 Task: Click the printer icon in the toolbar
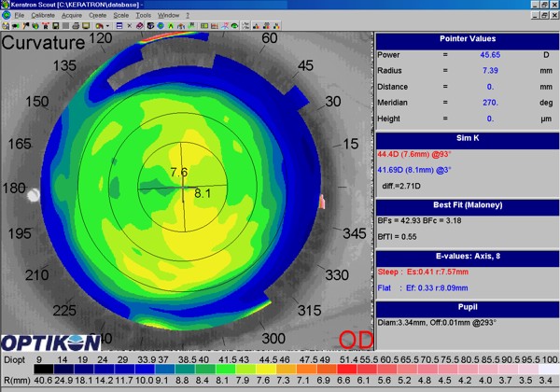point(76,26)
